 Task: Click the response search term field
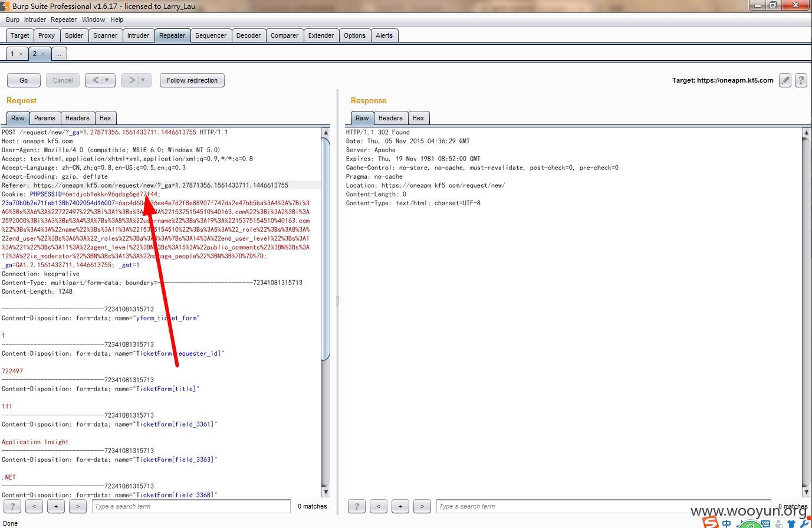[x=604, y=506]
